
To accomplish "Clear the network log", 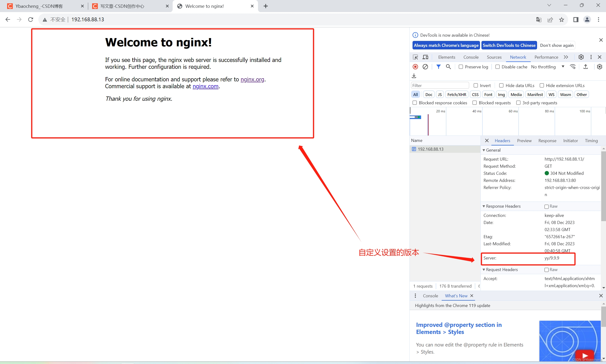I will click(425, 67).
